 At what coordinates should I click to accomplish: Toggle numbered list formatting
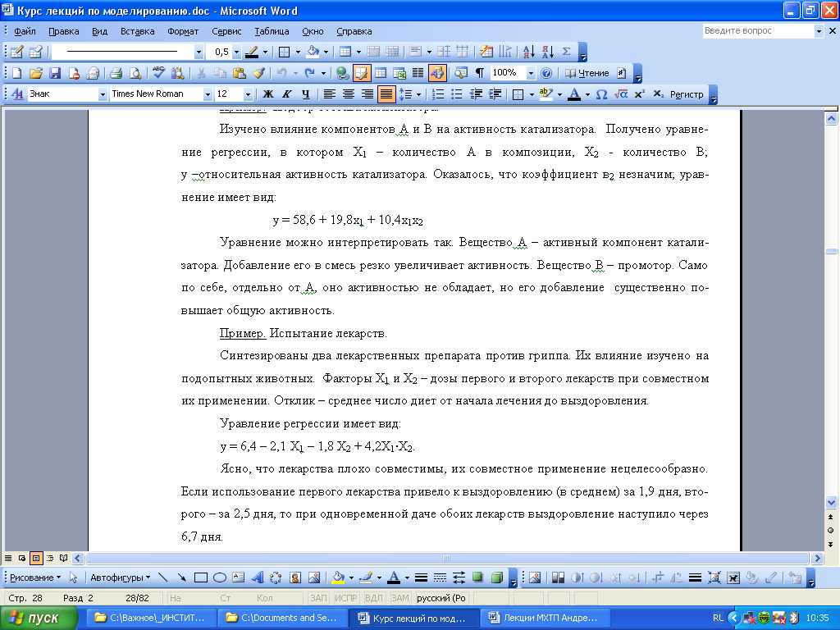438,94
